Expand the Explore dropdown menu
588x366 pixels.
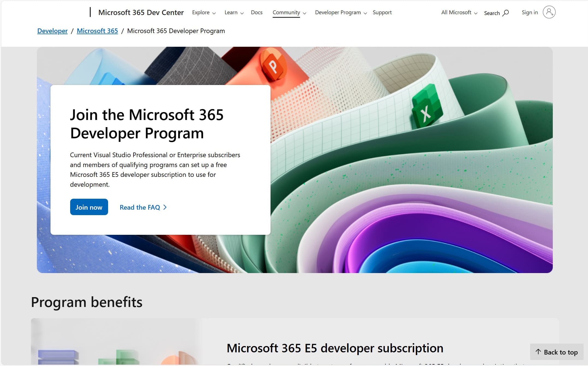203,12
